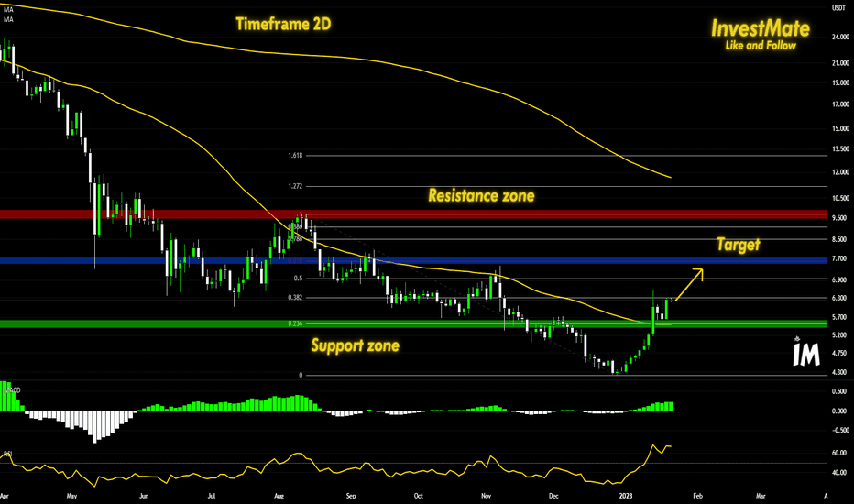854x504 pixels.
Task: Select the blue target zone band
Action: pos(413,261)
